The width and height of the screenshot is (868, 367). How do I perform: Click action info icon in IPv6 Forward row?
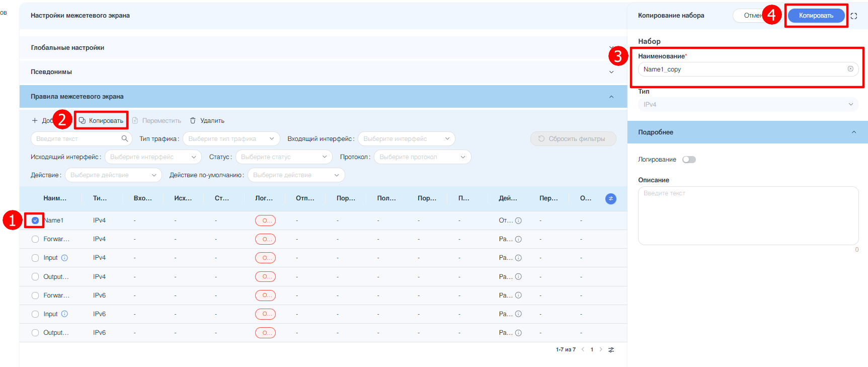(518, 296)
